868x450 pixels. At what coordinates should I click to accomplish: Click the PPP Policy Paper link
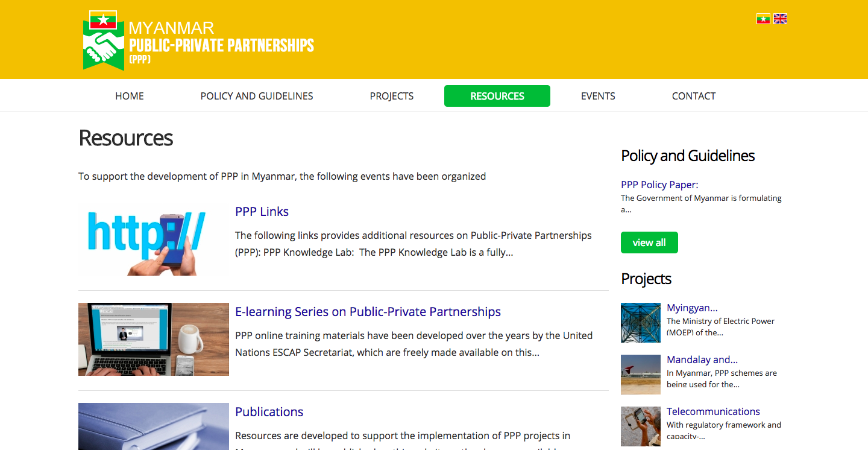point(659,185)
